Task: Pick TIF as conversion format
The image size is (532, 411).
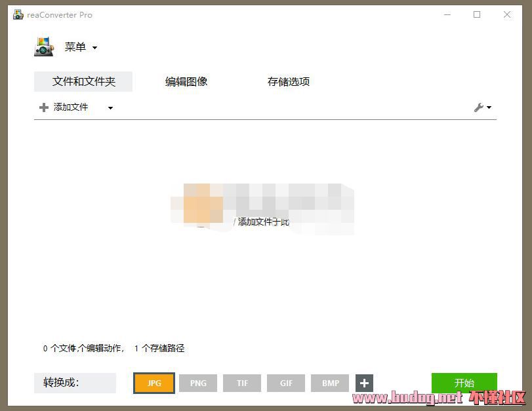Action: [x=242, y=383]
